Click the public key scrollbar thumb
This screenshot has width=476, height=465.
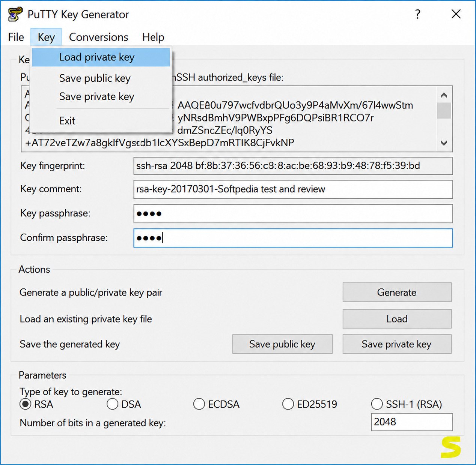(x=444, y=111)
